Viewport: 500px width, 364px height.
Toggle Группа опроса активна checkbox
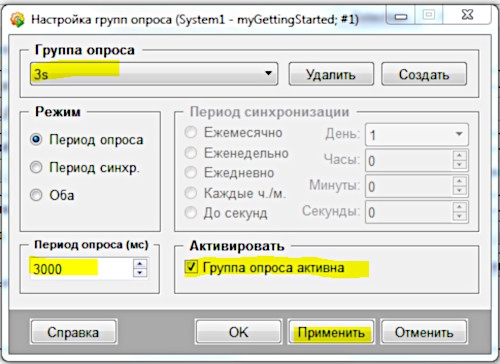191,267
